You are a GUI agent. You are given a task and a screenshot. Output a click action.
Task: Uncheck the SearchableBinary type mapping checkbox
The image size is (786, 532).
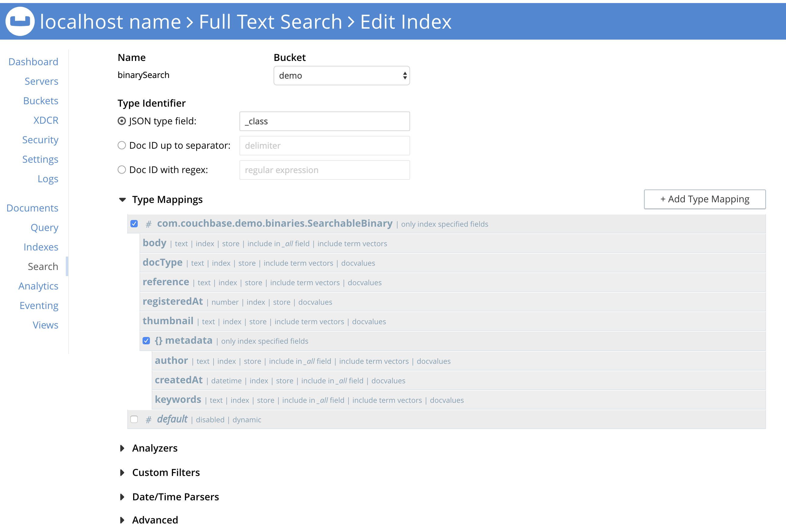click(x=134, y=224)
